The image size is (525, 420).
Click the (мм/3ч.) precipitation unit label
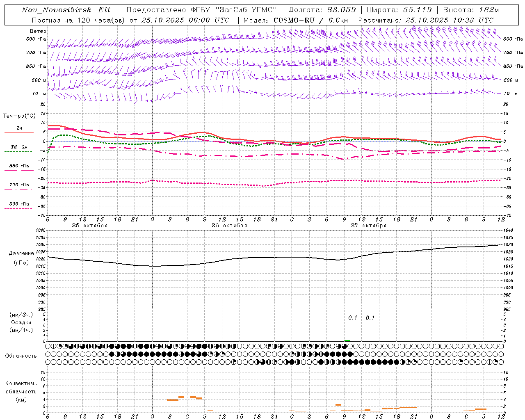(21, 315)
